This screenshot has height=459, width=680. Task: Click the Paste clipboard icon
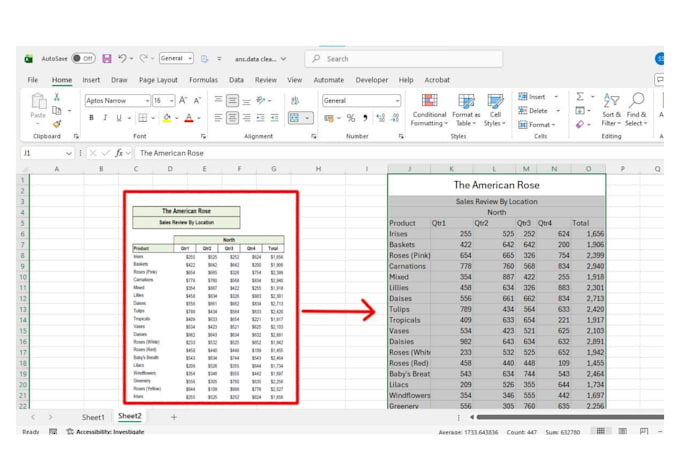click(39, 101)
